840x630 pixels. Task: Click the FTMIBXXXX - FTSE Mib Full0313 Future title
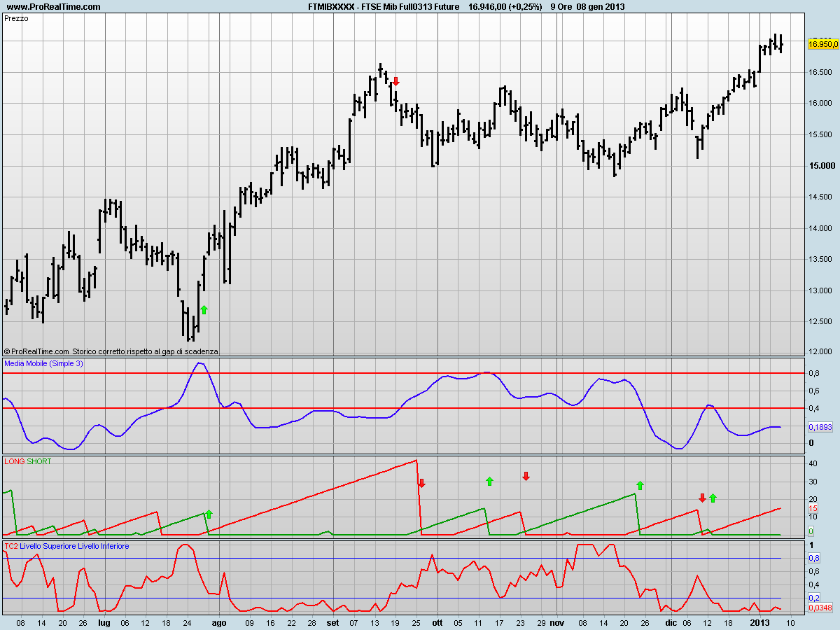tap(384, 7)
